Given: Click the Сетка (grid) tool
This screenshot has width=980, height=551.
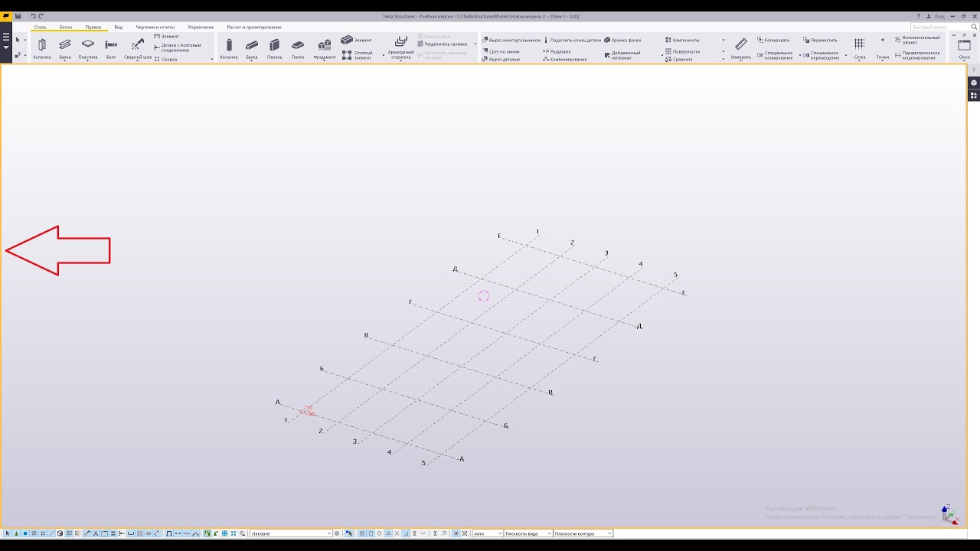Looking at the screenshot, I should [x=860, y=48].
